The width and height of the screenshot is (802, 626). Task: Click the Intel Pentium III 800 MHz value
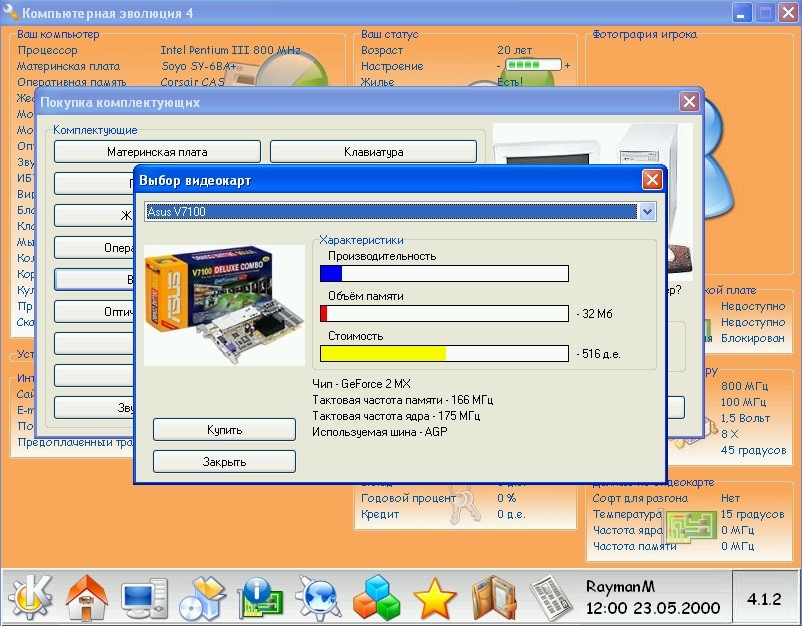tap(231, 50)
